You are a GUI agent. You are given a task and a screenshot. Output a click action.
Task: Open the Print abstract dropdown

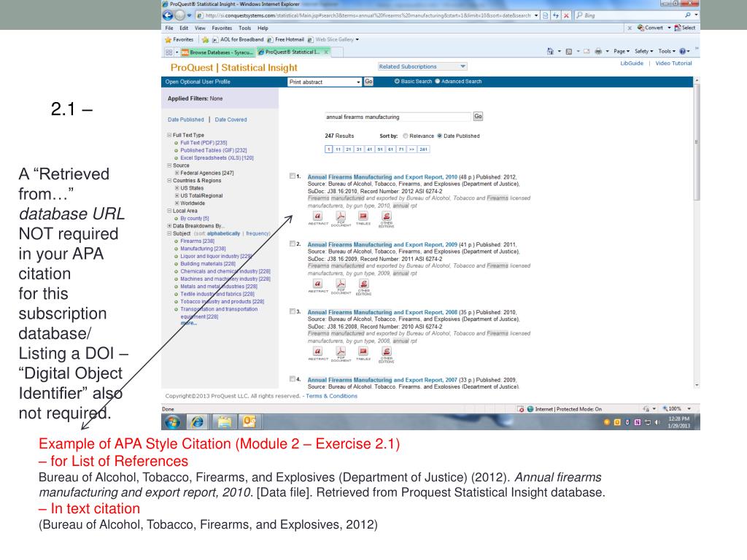tap(325, 82)
